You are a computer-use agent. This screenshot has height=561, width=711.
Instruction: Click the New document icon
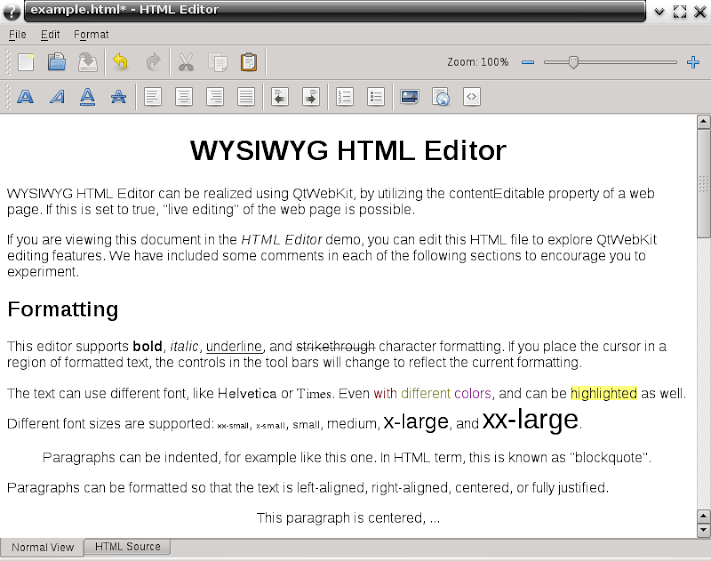pos(26,62)
